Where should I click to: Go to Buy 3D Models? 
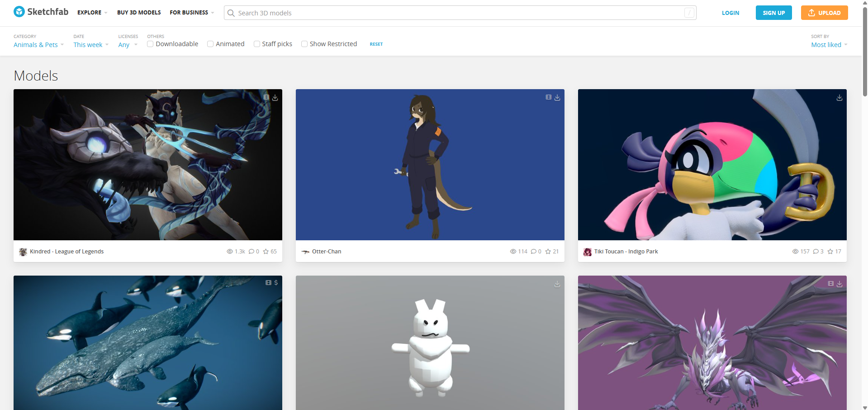(x=139, y=13)
